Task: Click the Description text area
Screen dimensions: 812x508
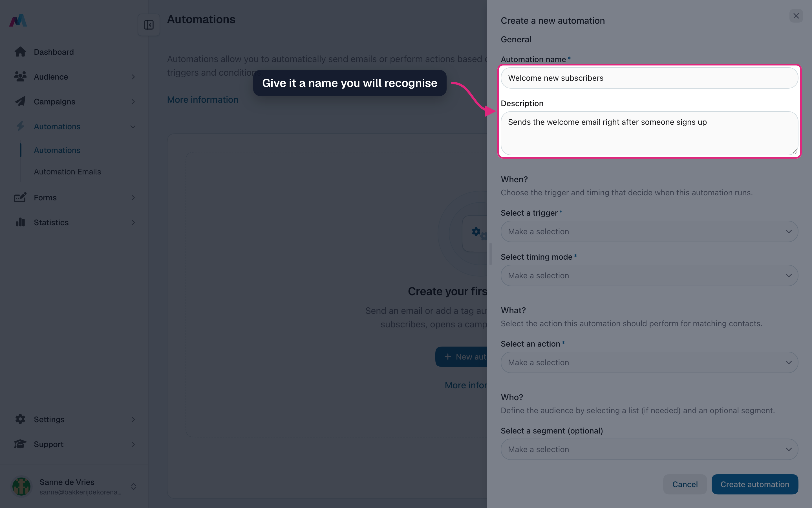Action: [x=649, y=133]
